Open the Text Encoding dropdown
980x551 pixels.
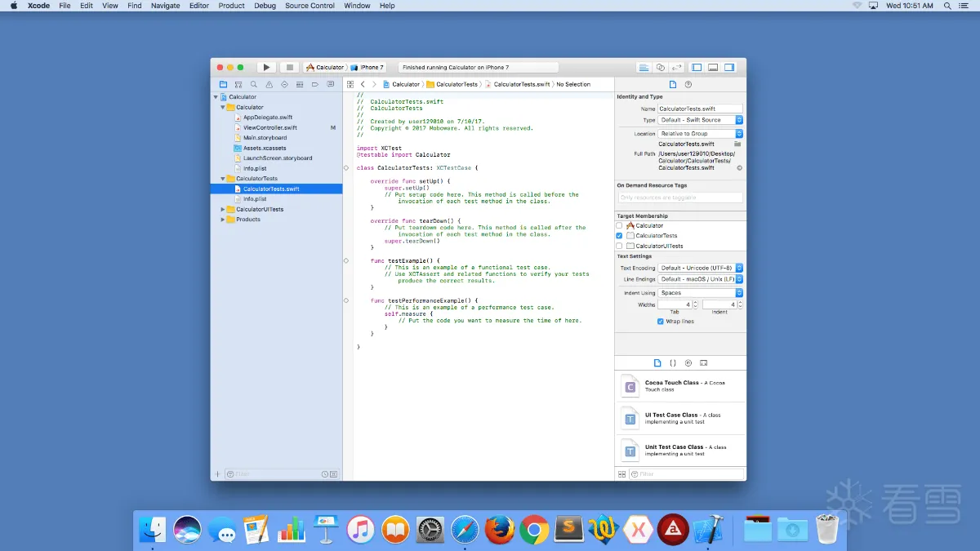click(701, 268)
